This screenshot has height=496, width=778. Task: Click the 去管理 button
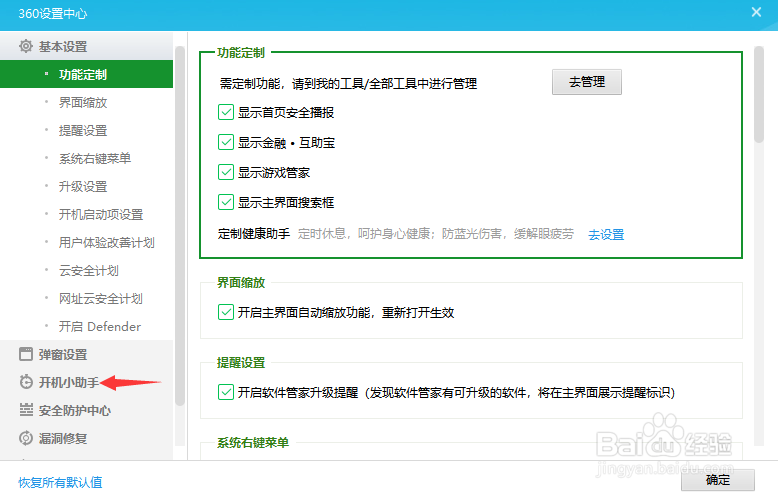(x=586, y=82)
